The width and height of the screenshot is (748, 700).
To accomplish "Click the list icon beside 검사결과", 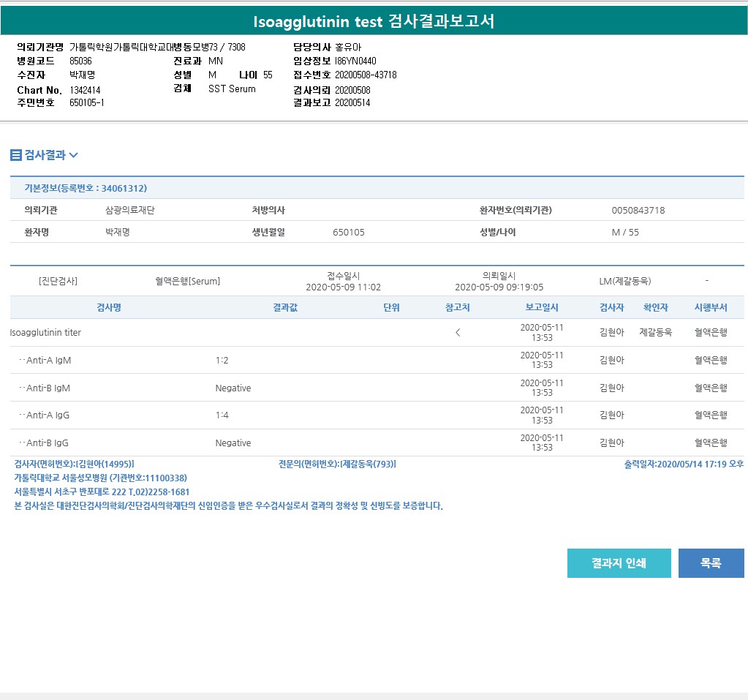I will tap(16, 155).
